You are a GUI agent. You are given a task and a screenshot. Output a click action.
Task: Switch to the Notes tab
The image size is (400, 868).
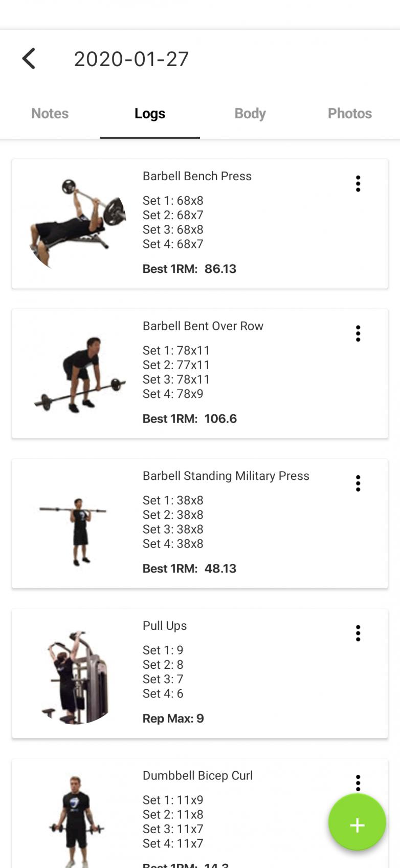pos(50,114)
